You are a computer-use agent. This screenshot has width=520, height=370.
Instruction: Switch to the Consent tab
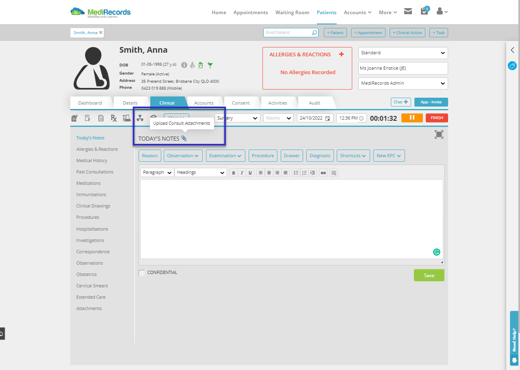(241, 103)
